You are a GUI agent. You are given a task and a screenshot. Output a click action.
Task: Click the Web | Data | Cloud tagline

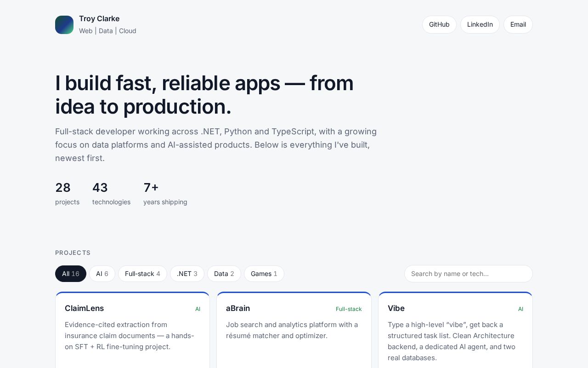coord(107,31)
